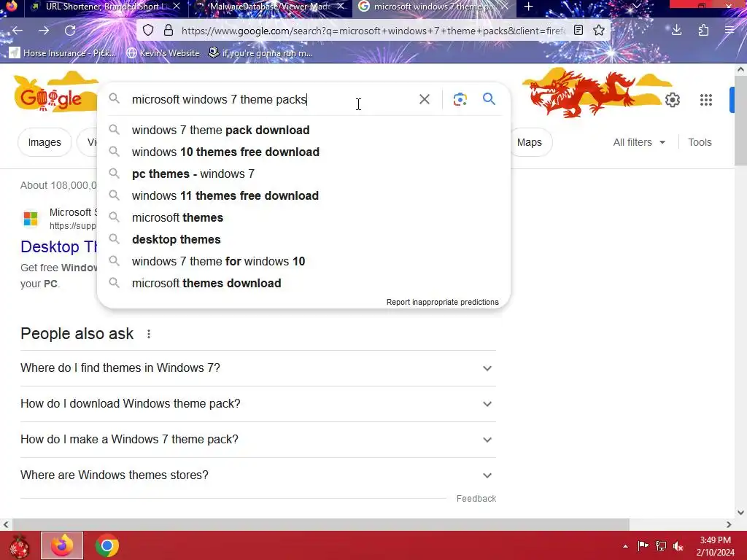Image resolution: width=747 pixels, height=560 pixels.
Task: Choose suggestion "windows 7 theme pack download"
Action: pos(303,130)
